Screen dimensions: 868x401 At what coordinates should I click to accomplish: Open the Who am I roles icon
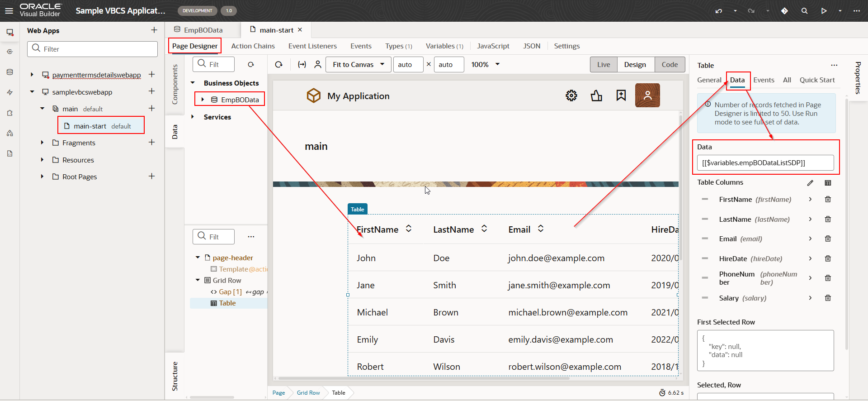[x=318, y=65]
